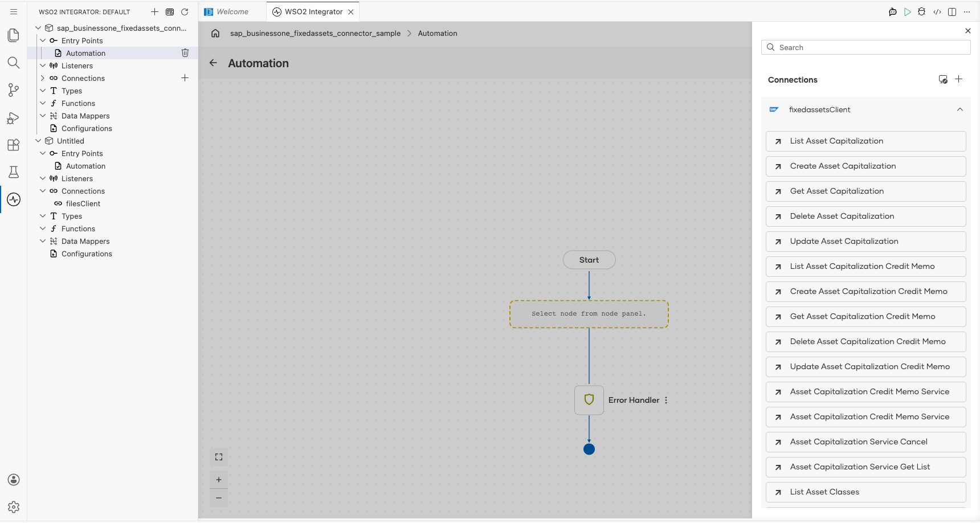Select the WSO2 Integrator activity bar icon
980x523 pixels.
click(x=14, y=199)
